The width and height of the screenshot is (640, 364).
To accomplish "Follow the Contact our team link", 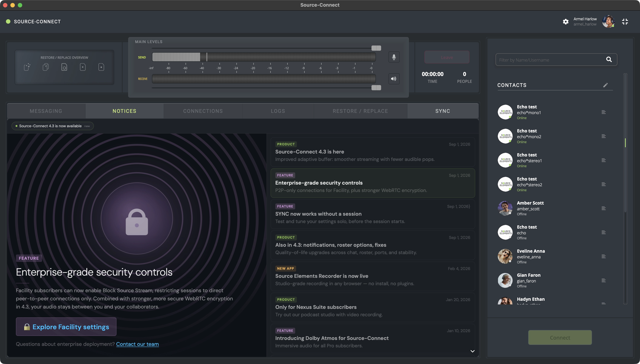I will pos(137,344).
